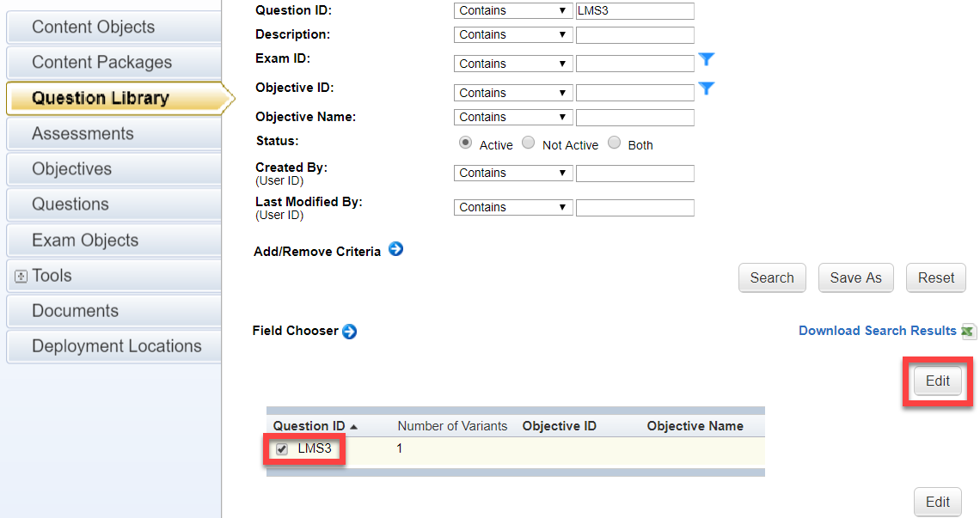
Task: Click the Objective ID filter funnel icon
Action: pos(707,88)
